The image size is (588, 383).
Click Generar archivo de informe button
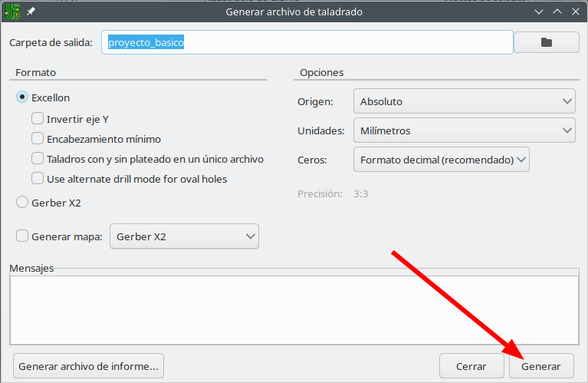(x=89, y=366)
